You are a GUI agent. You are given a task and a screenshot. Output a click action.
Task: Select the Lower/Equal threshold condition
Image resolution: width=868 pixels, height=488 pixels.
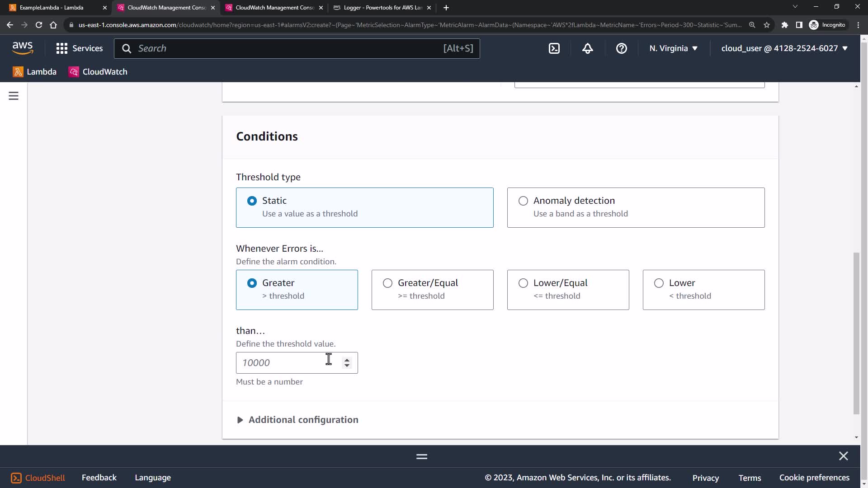523,283
